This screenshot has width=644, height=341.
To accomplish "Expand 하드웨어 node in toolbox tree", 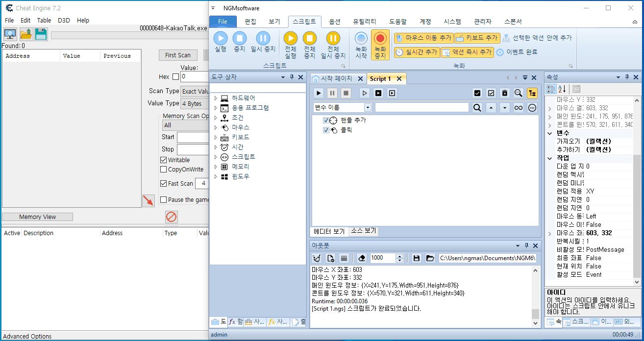I will click(x=215, y=98).
